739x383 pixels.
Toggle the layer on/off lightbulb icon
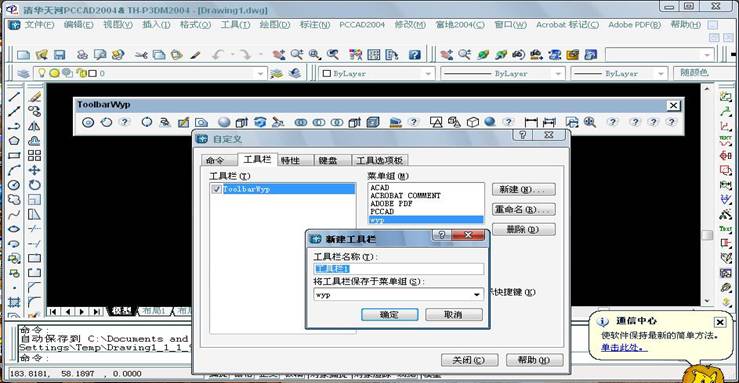(x=42, y=73)
